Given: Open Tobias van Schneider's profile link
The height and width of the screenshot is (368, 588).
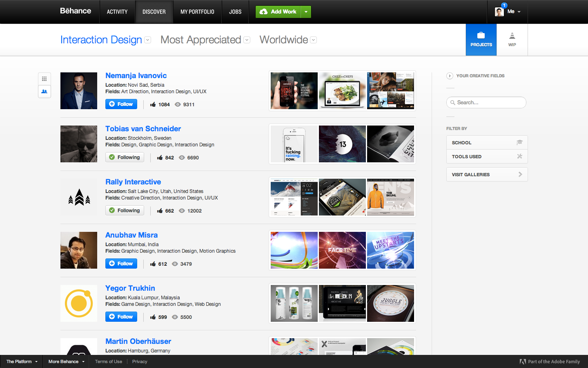Looking at the screenshot, I should click(x=143, y=129).
